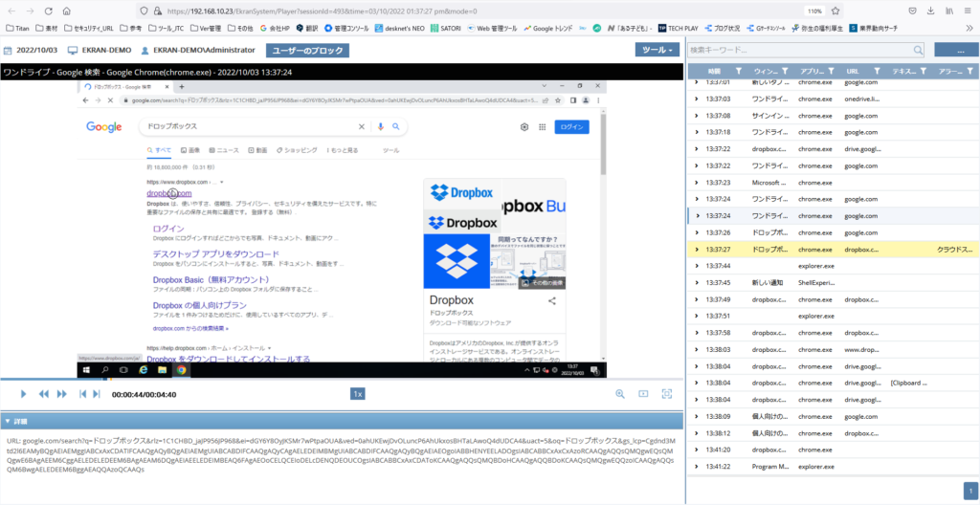Click the 110% zoom indicator
Viewport: 980px width, 505px height.
813,11
